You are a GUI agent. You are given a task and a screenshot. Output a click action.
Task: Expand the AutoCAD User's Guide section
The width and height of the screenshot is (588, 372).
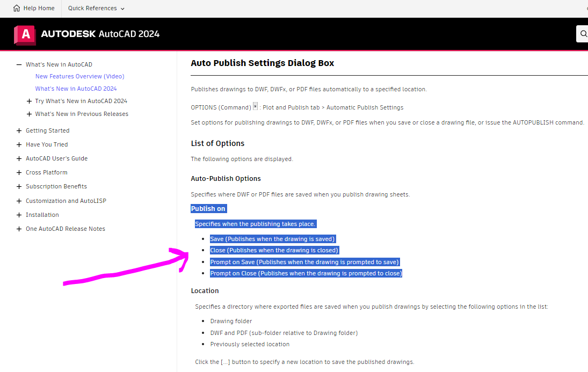19,158
